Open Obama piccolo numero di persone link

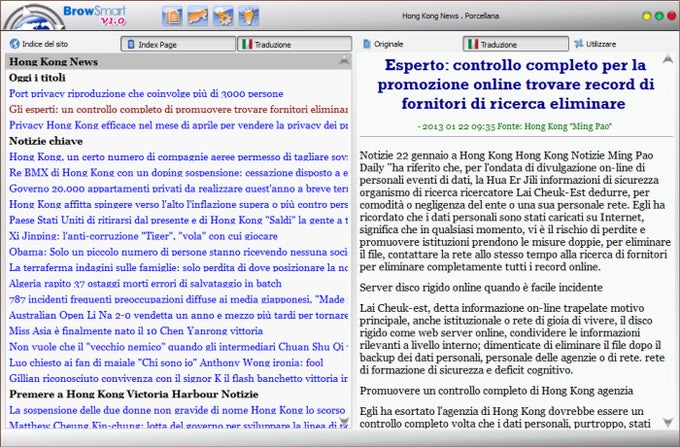pyautogui.click(x=178, y=251)
